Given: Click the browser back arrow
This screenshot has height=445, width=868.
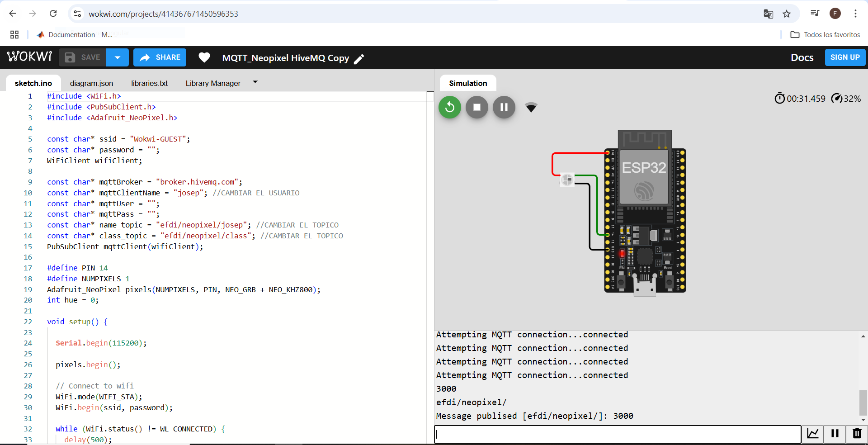Looking at the screenshot, I should 13,14.
